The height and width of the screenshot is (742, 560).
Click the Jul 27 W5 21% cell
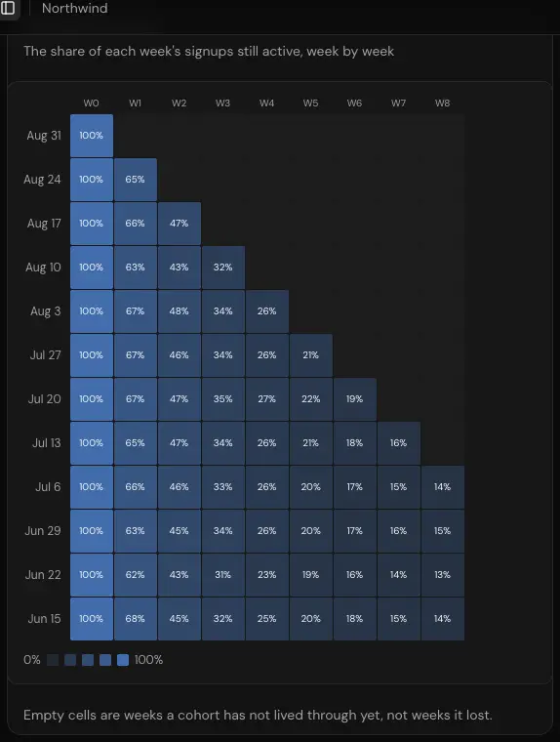click(311, 355)
